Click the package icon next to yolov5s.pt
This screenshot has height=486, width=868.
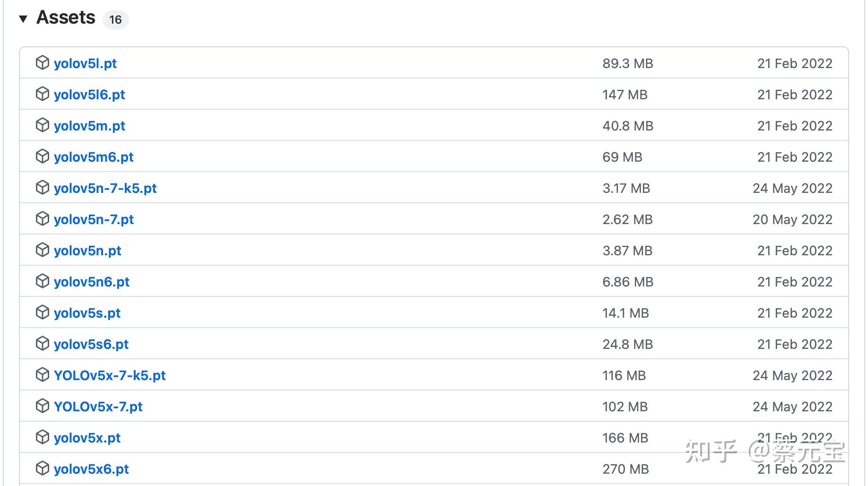pos(43,312)
